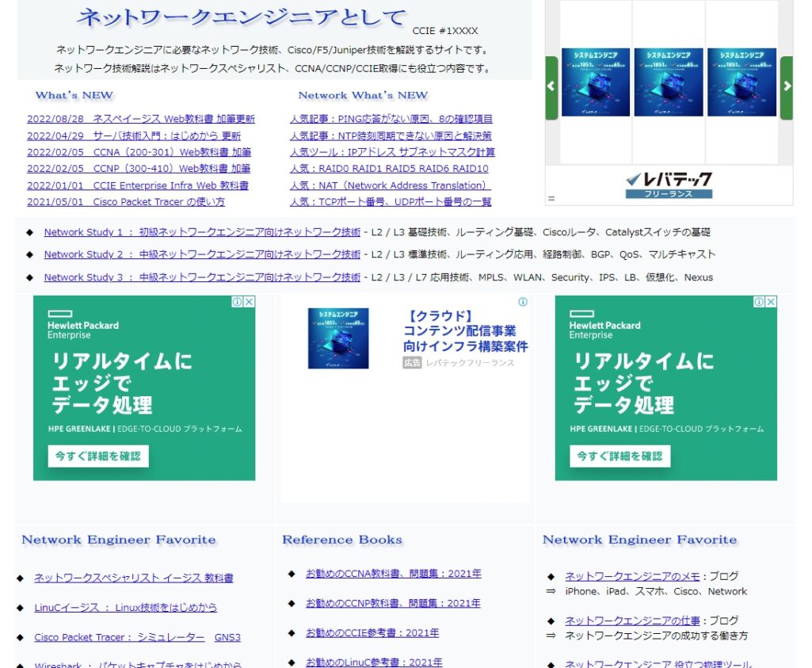812x668 pixels.
Task: Close the right Hewlett Packard ad
Action: (771, 302)
